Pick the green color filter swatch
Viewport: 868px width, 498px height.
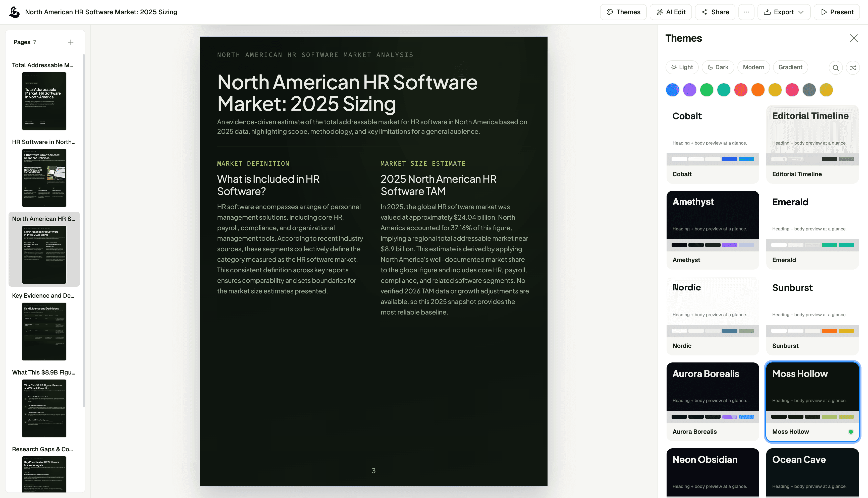pos(707,90)
